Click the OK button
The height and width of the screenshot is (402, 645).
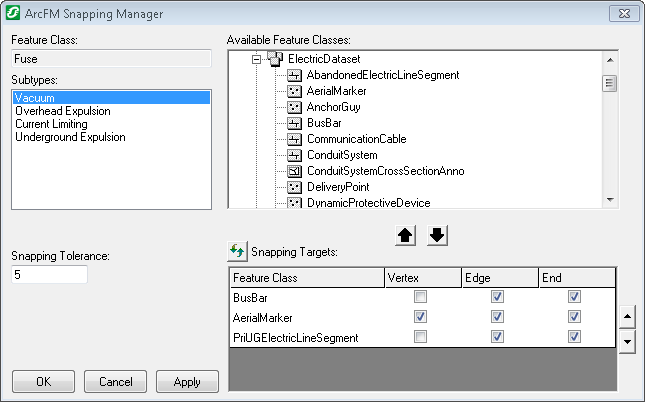point(44,381)
